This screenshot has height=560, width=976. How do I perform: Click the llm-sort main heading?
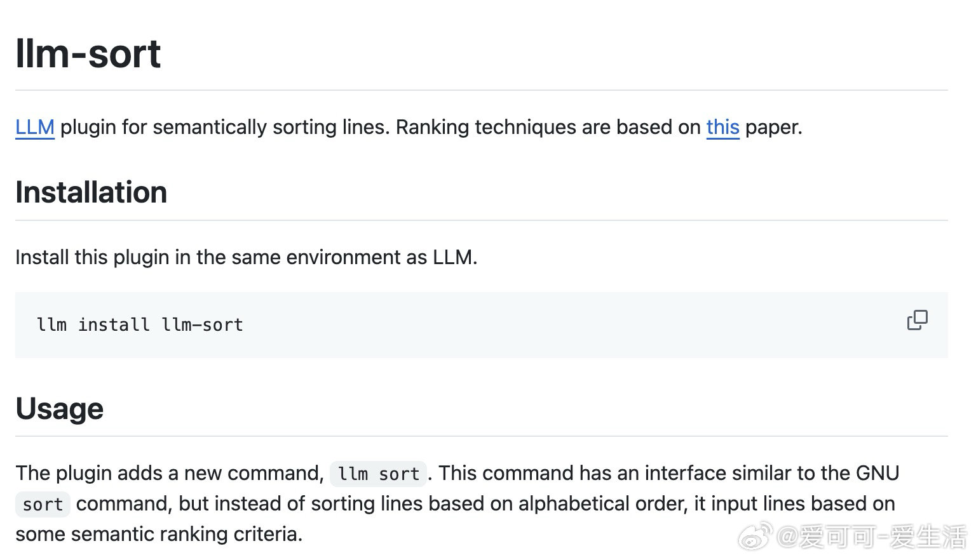click(x=88, y=53)
